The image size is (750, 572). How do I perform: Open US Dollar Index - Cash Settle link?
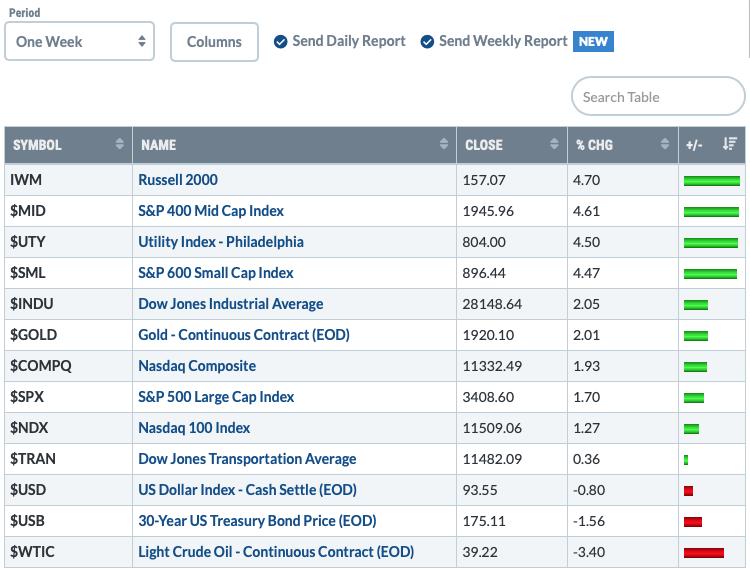pyautogui.click(x=247, y=490)
